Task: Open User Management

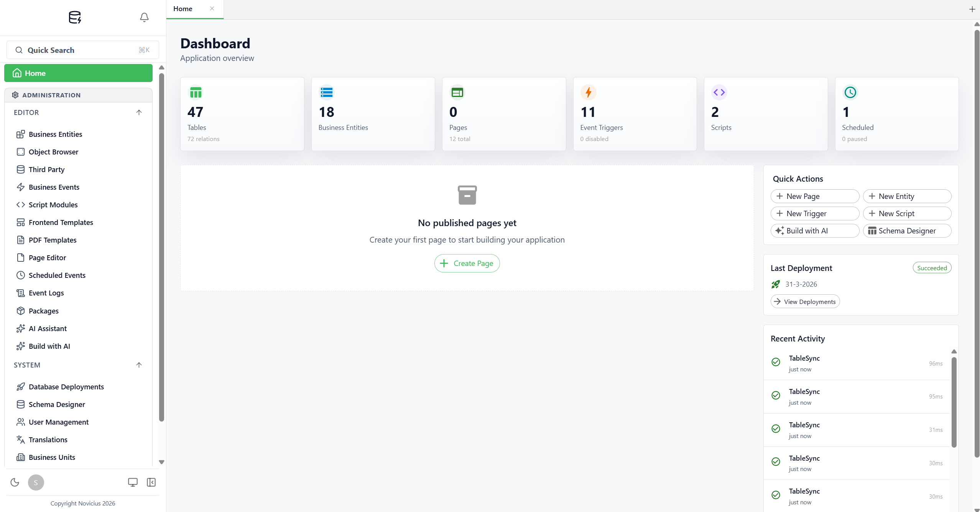Action: point(78,422)
